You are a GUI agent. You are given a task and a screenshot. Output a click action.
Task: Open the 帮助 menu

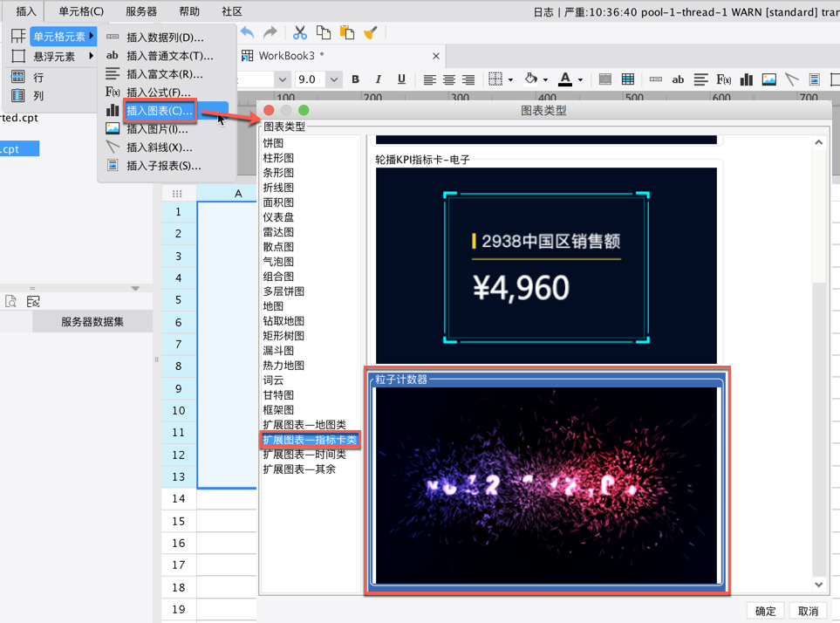coord(188,11)
